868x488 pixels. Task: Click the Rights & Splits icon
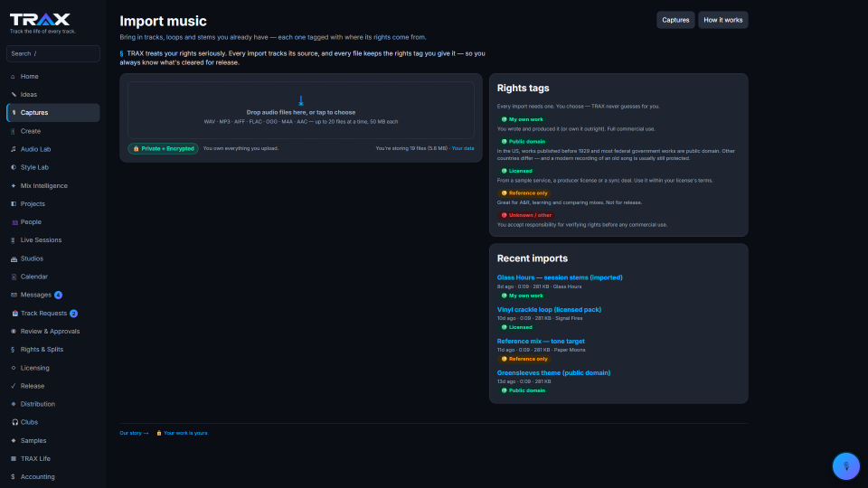(x=14, y=350)
